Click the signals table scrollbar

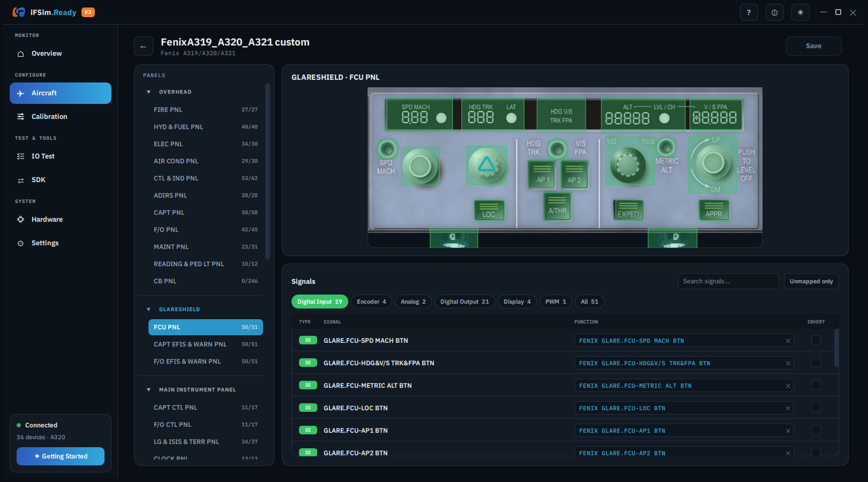click(x=836, y=348)
